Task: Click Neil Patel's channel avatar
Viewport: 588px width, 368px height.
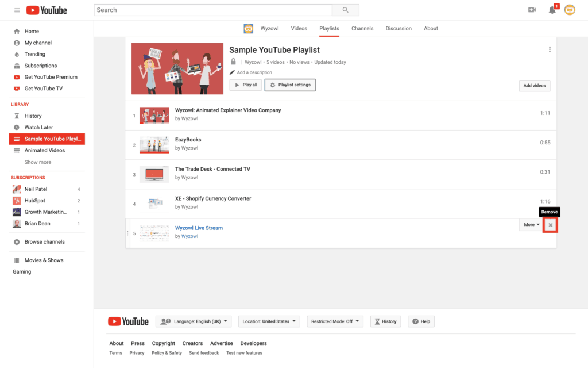Action: 17,189
